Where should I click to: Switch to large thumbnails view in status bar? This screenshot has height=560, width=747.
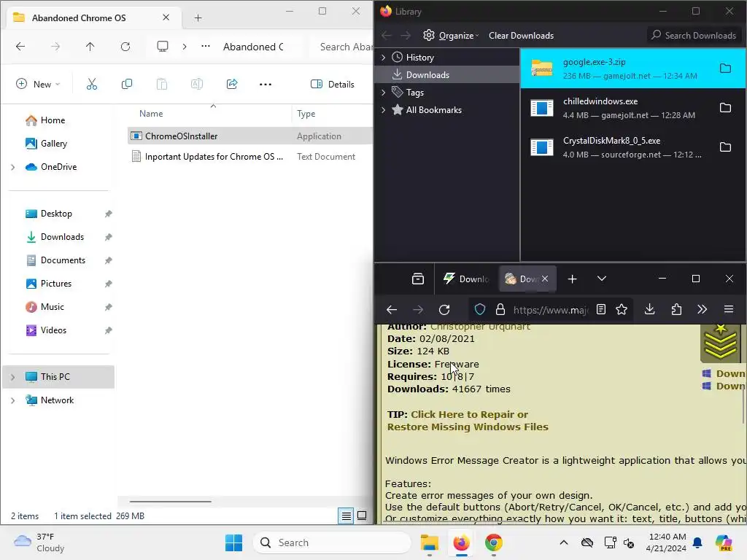[x=362, y=516]
